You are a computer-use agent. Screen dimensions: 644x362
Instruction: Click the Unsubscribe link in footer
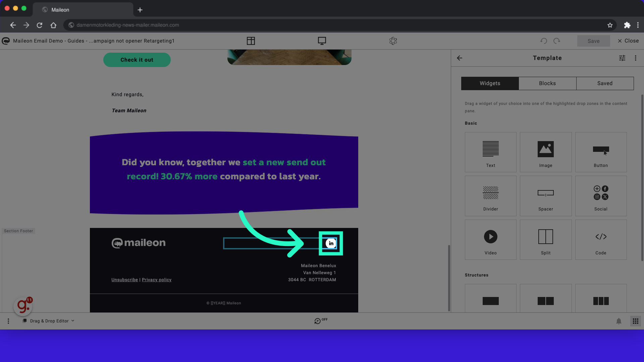124,279
